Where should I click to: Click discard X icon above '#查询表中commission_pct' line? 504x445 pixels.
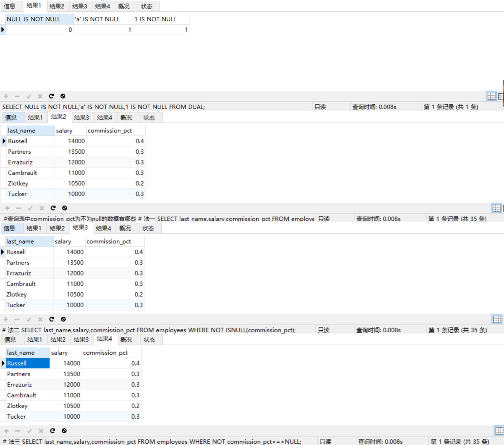(x=42, y=208)
